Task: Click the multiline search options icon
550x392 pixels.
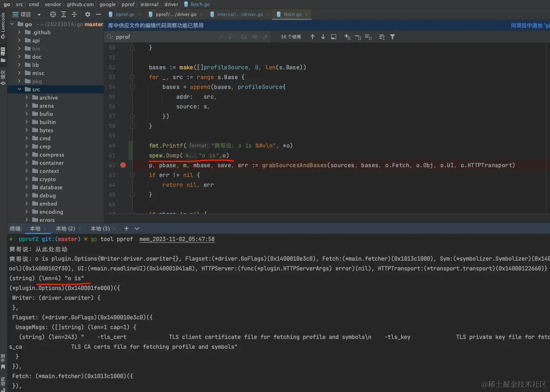Action: [382, 37]
